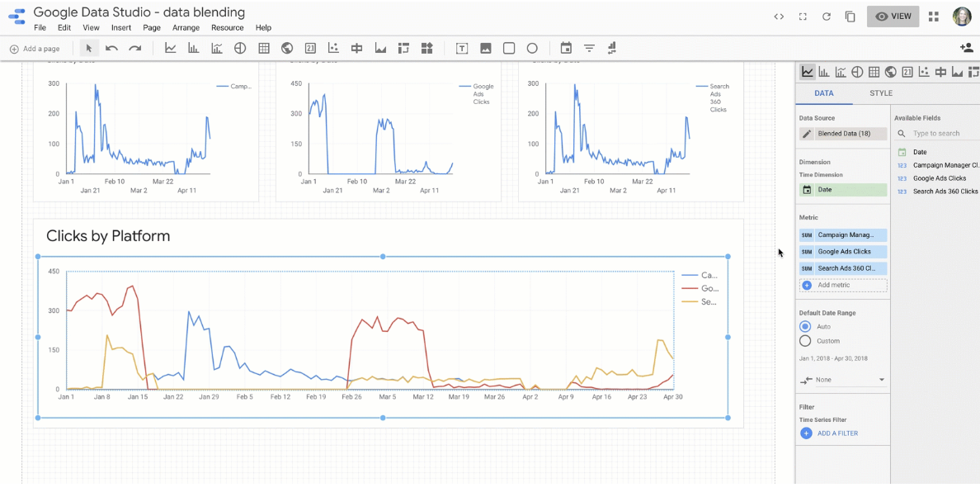The width and height of the screenshot is (980, 497).
Task: Insert a time series chart from main toolbar
Action: point(170,48)
